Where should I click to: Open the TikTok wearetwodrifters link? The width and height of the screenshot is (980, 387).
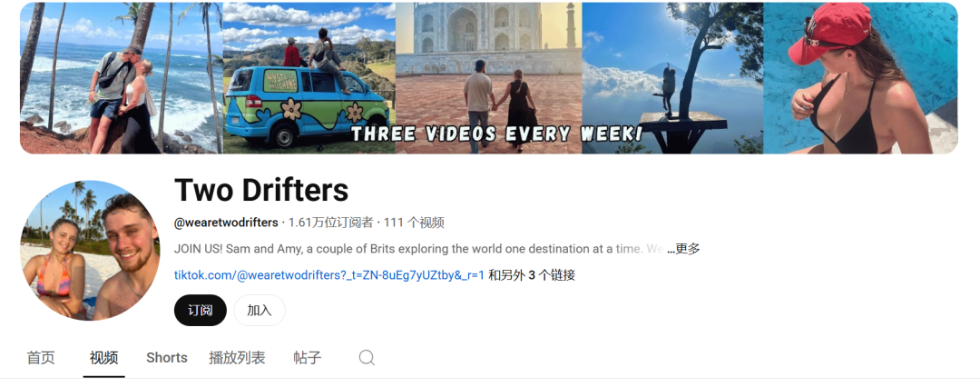pyautogui.click(x=329, y=275)
